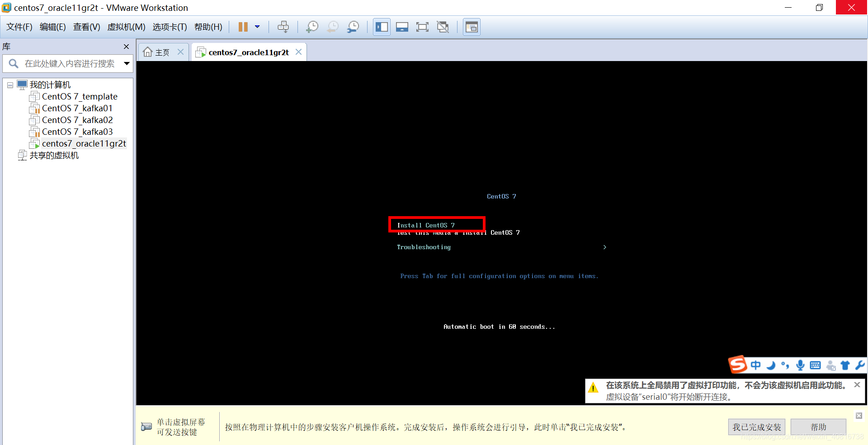Choose Install CentOS 7 boot option
This screenshot has height=445, width=868.
pos(426,225)
